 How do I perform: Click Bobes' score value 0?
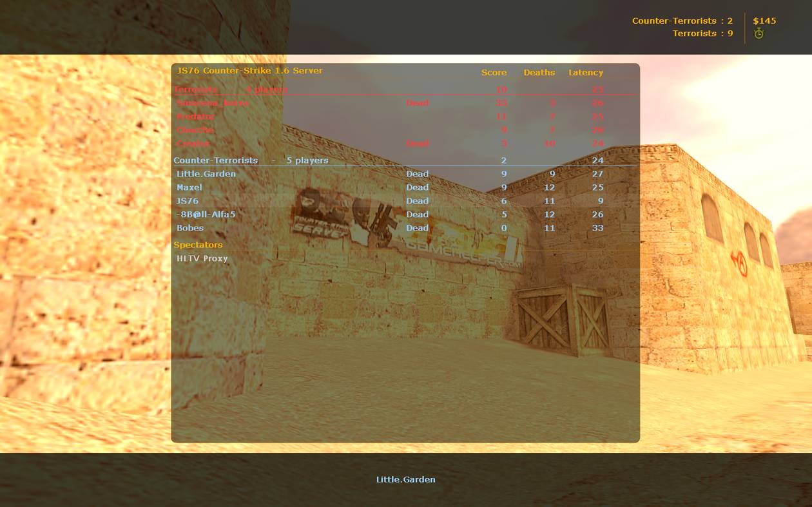tap(504, 228)
